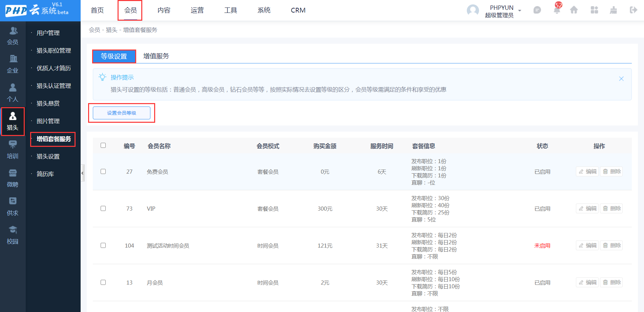
Task: Open 猎头悬赏 in the submenu
Action: click(x=48, y=103)
